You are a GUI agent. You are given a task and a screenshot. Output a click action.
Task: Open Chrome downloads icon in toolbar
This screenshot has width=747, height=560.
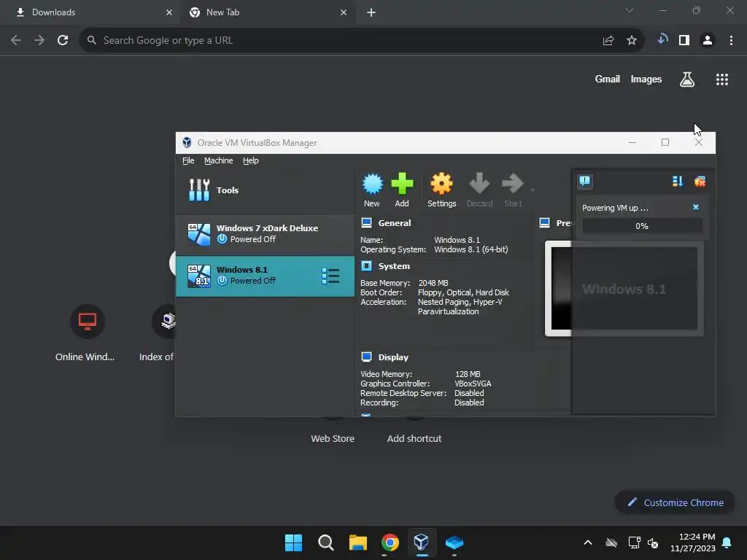click(x=662, y=40)
